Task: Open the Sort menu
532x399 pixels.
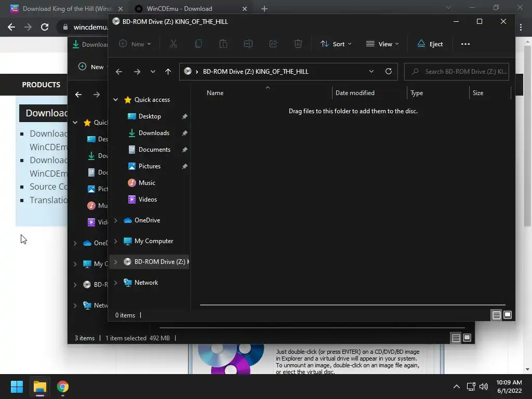Action: click(336, 44)
